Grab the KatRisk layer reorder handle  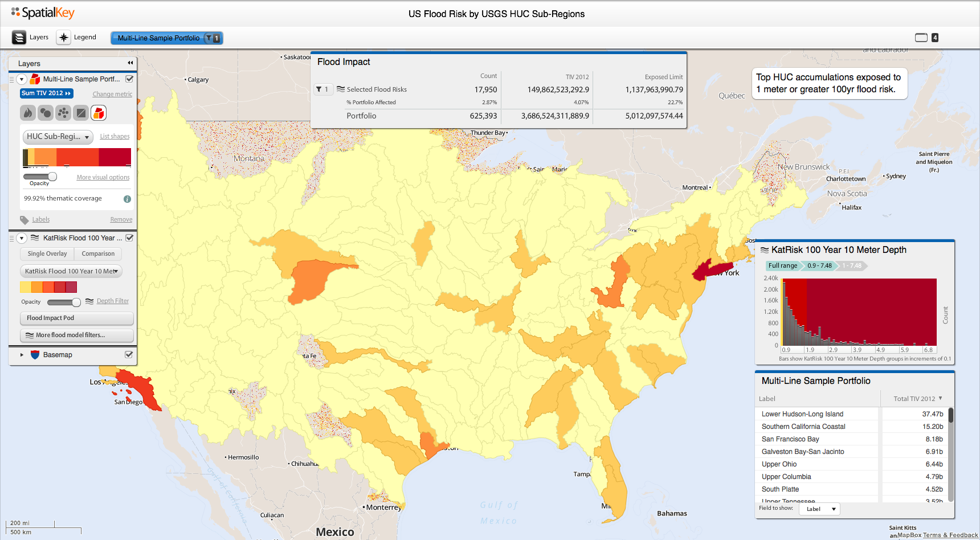11,238
